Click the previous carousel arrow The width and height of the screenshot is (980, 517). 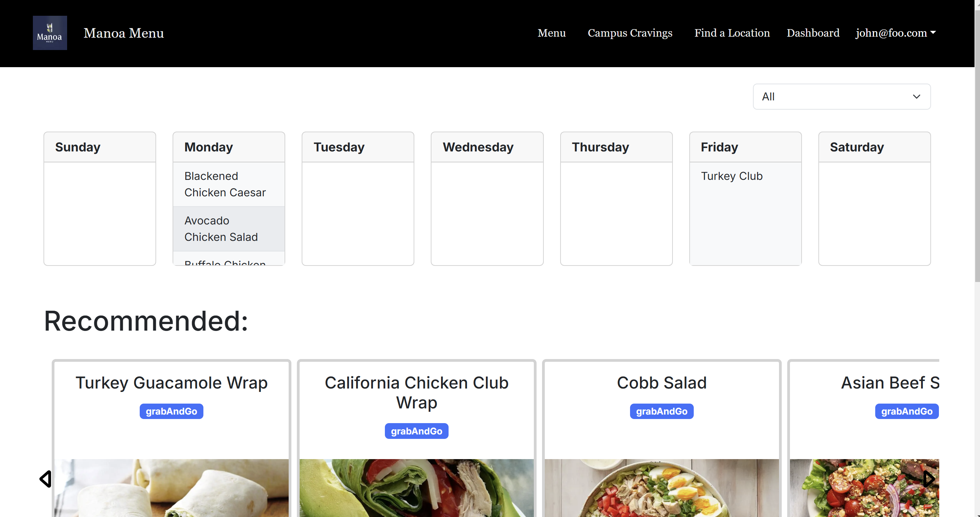(x=46, y=479)
